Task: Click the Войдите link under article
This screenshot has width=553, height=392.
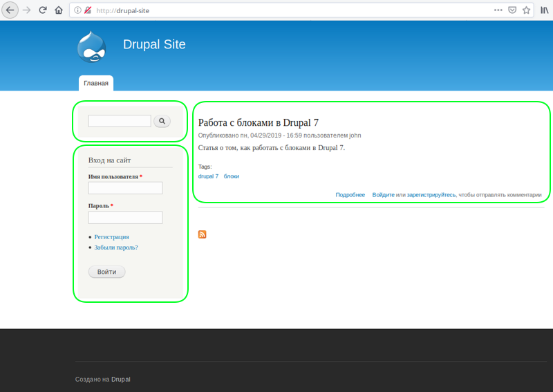Action: point(384,195)
